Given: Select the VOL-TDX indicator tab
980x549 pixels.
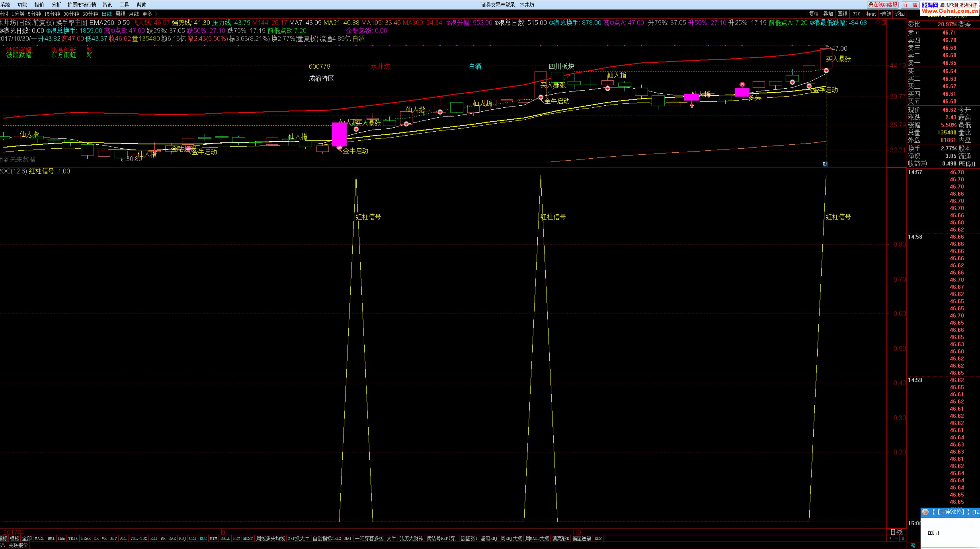Looking at the screenshot, I should [x=139, y=538].
